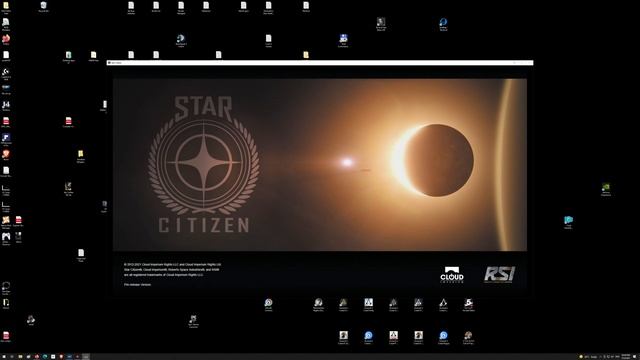Select the orange cross-shaped desktop icon

(6, 221)
